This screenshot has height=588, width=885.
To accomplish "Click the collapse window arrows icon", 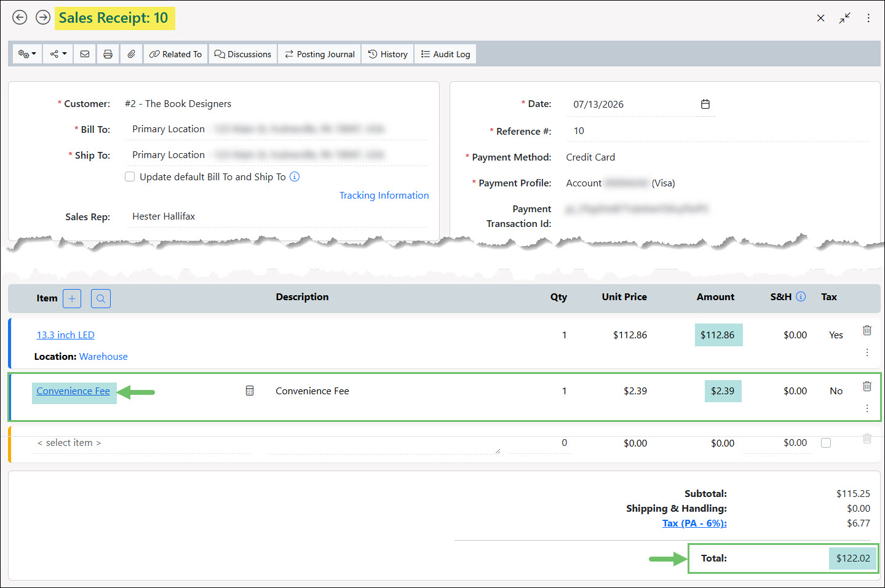I will [x=845, y=18].
